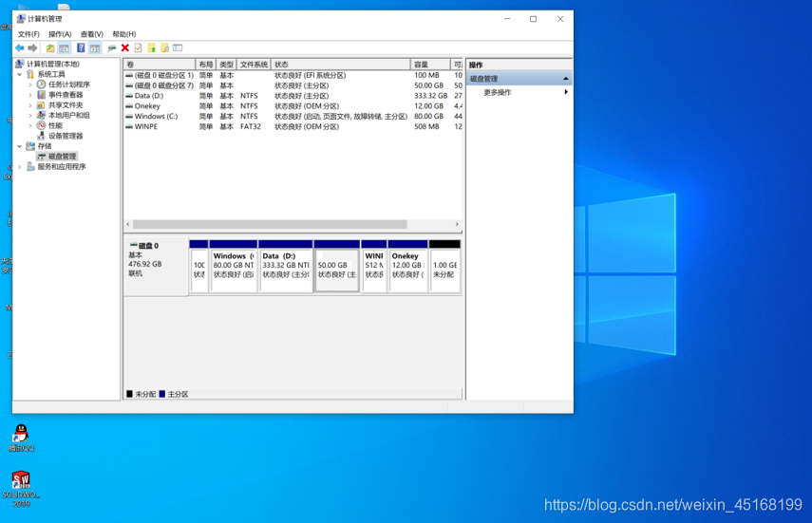The width and height of the screenshot is (812, 523).
Task: Click the Properties checkmark sheet icon
Action: (139, 48)
